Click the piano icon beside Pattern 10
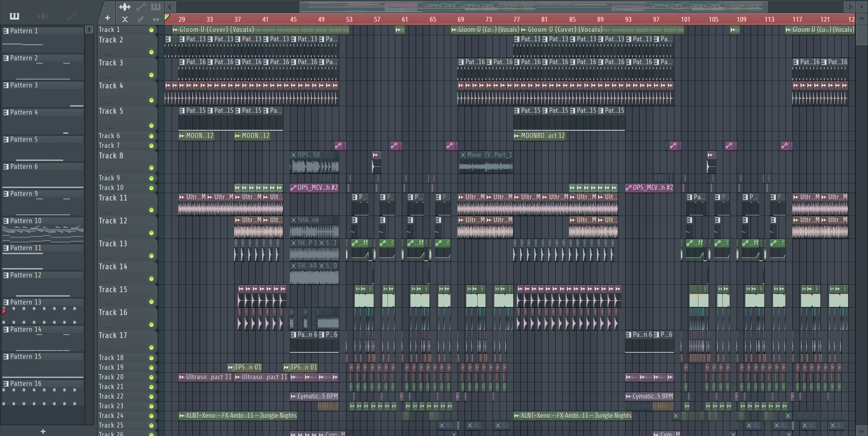The height and width of the screenshot is (436, 868). click(6, 221)
